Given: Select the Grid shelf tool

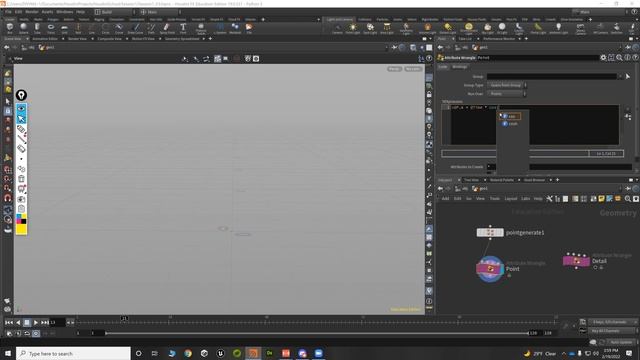Looking at the screenshot, I should (64, 28).
